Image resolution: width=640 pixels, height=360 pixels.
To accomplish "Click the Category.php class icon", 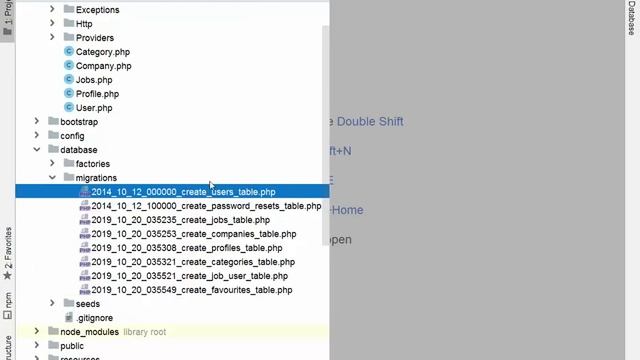I will [69, 51].
